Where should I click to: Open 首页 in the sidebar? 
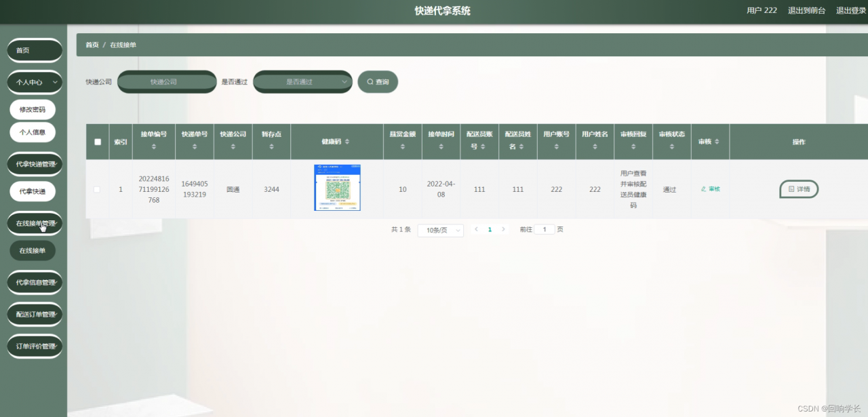click(x=35, y=50)
